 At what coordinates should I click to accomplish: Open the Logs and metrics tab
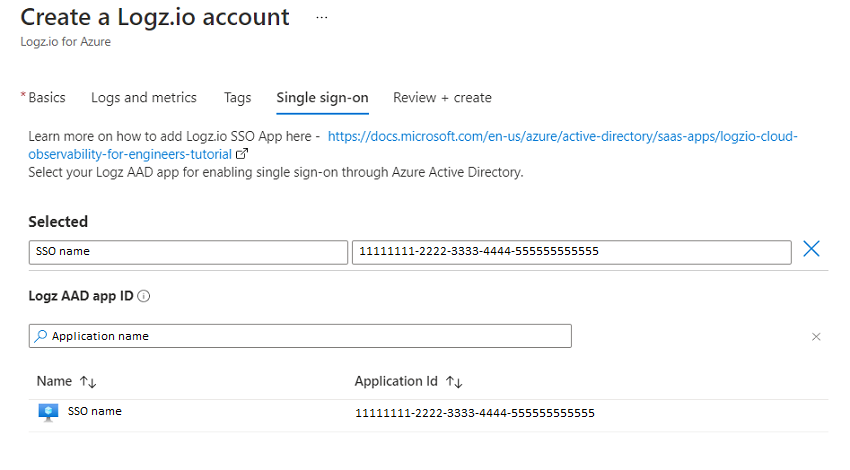click(x=144, y=98)
